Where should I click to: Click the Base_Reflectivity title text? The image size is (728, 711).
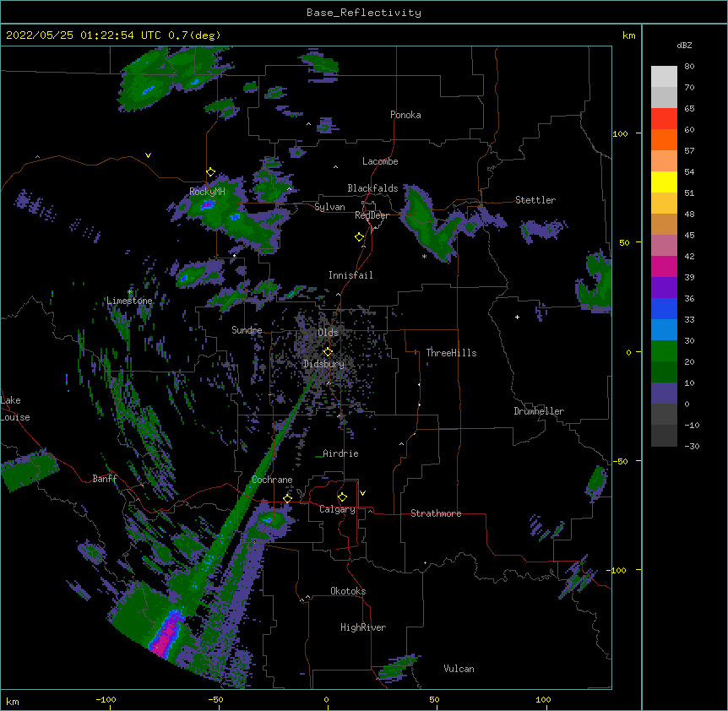pyautogui.click(x=364, y=13)
